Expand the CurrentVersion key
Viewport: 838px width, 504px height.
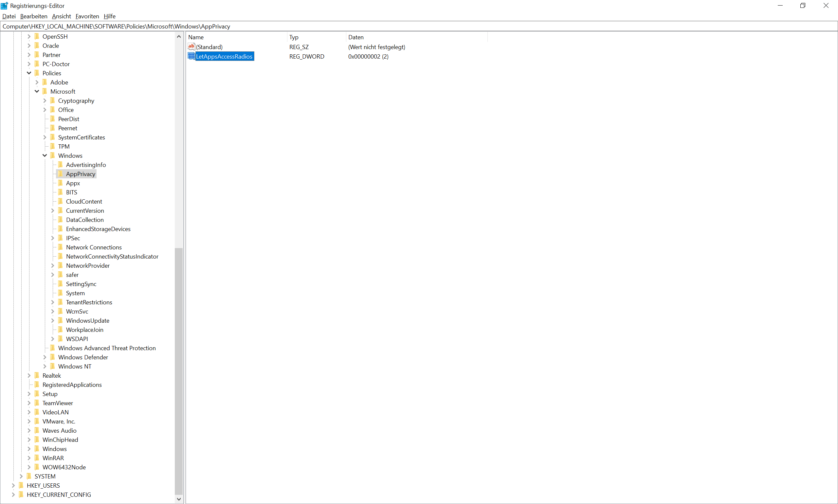(53, 210)
